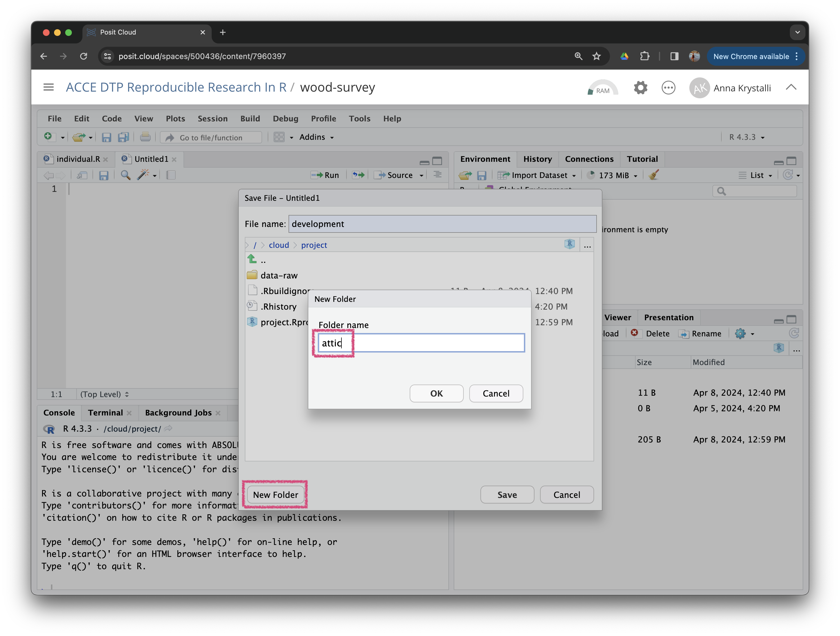The image size is (840, 636).
Task: Open the File menu
Action: pyautogui.click(x=54, y=118)
